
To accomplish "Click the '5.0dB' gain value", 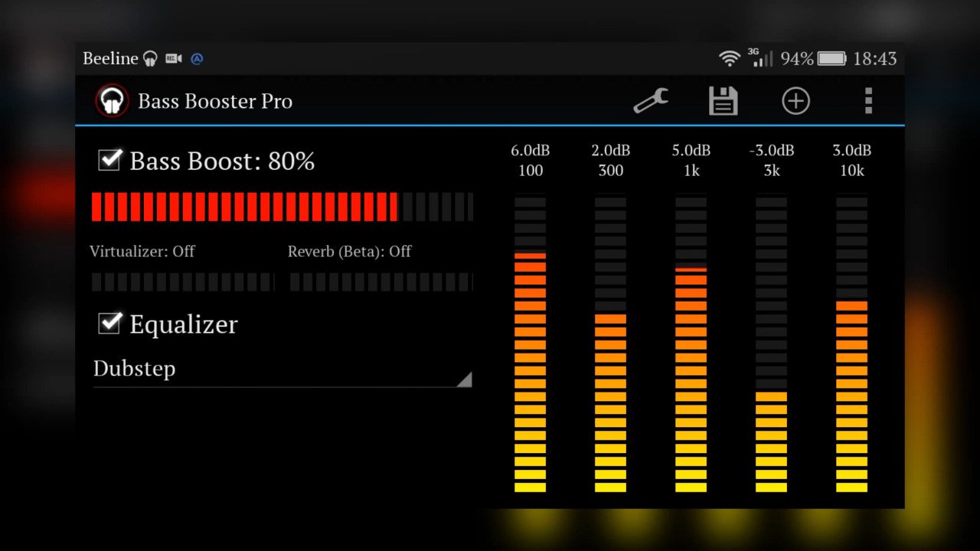I will tap(691, 150).
